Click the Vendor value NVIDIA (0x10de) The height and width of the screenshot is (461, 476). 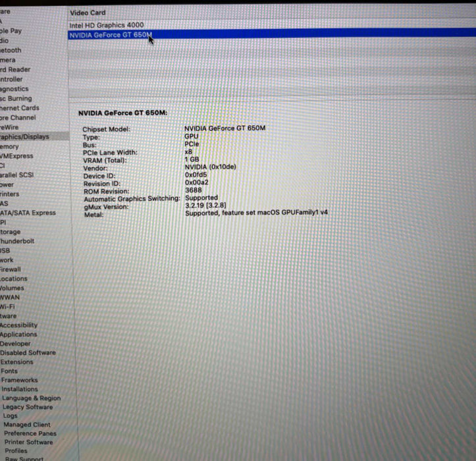click(211, 167)
